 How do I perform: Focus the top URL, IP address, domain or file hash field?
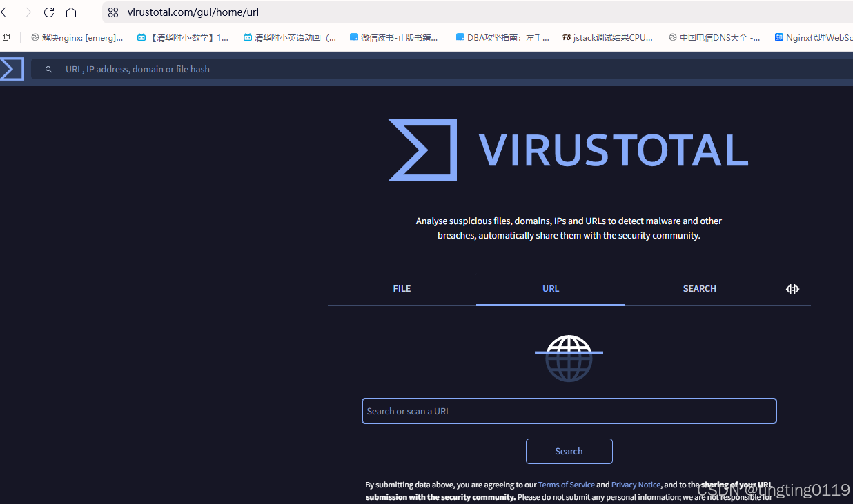point(442,69)
